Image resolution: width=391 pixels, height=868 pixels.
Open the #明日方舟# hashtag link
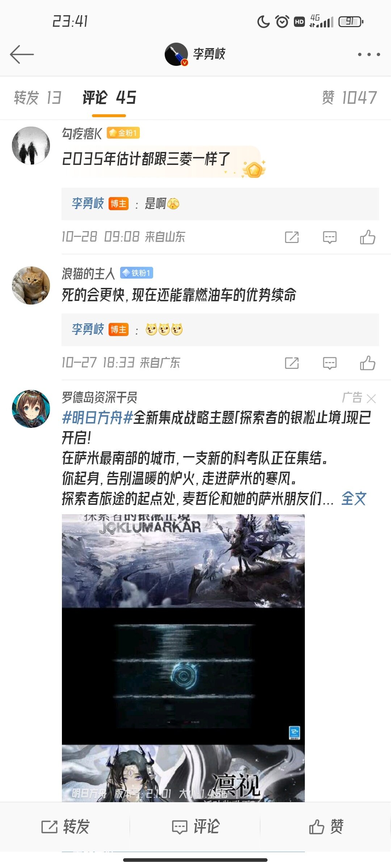click(97, 418)
